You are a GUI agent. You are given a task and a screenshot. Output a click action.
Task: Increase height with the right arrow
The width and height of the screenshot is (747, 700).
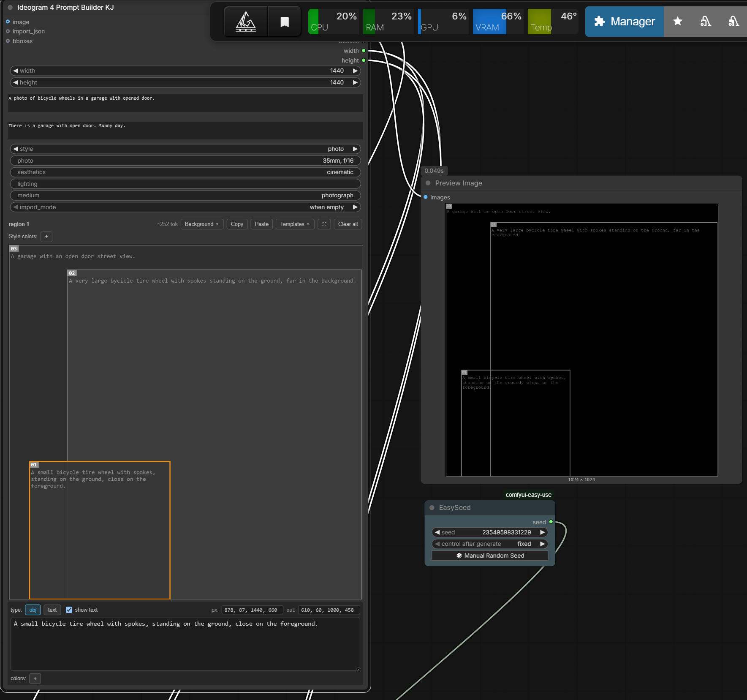[x=356, y=83]
